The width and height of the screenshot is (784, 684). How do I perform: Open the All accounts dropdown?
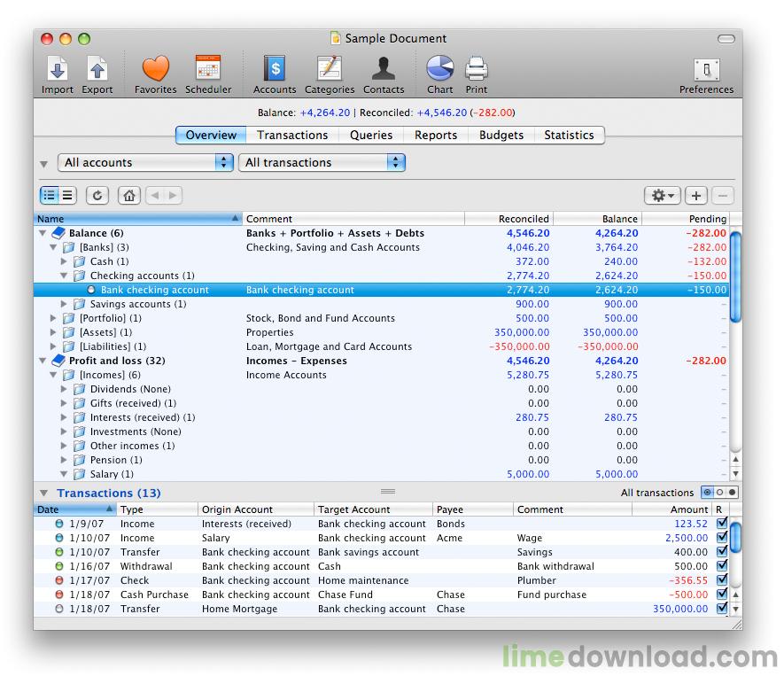click(145, 162)
